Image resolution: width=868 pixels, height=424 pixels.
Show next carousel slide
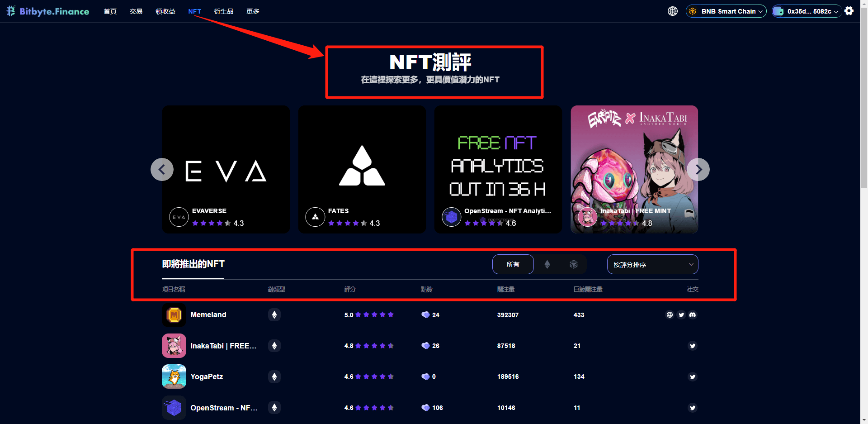tap(698, 170)
